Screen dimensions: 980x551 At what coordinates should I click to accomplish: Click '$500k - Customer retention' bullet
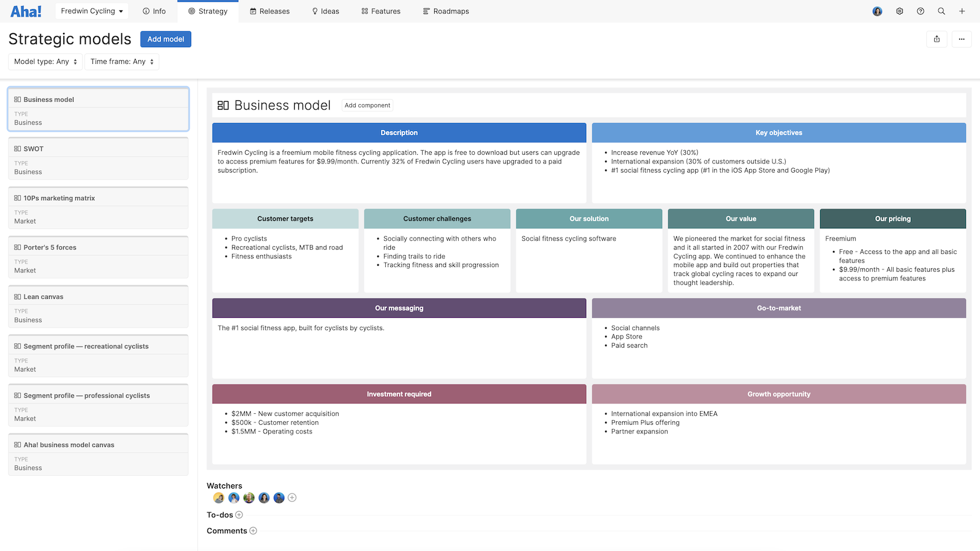275,422
